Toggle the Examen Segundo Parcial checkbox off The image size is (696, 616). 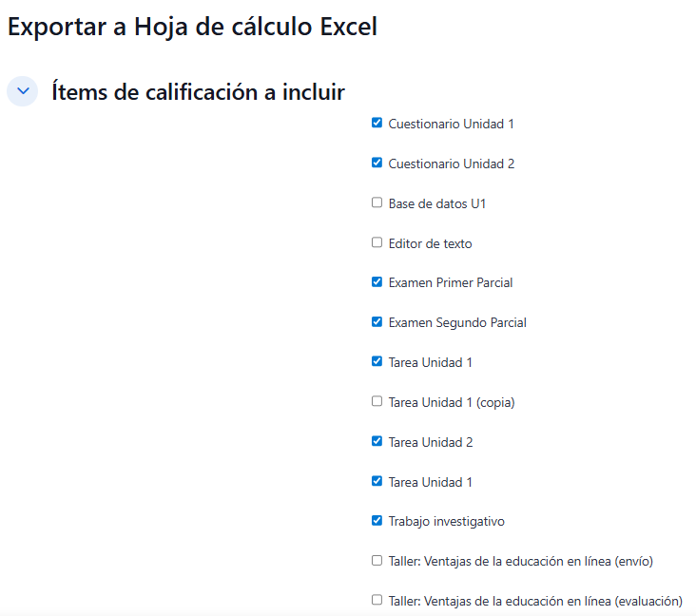point(377,322)
